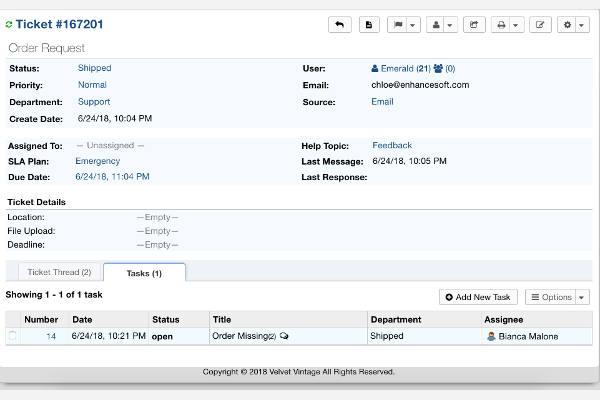The width and height of the screenshot is (600, 400).
Task: Click the Emergency SLA plan link
Action: [98, 161]
